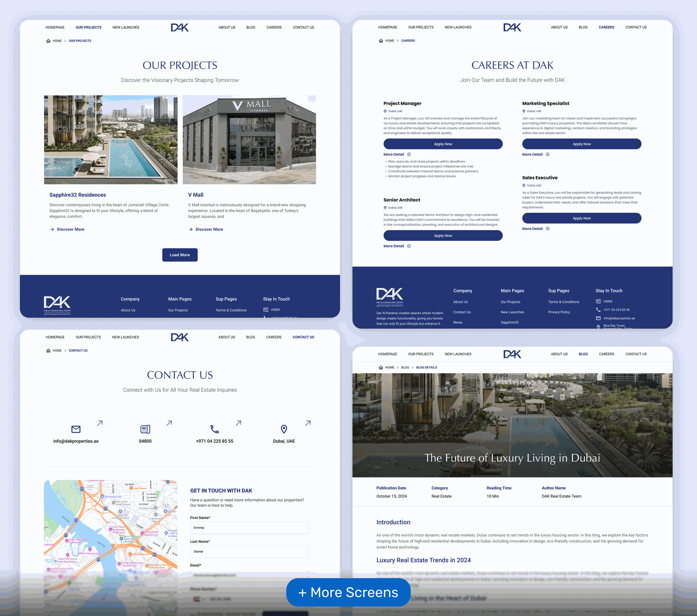Viewport: 697px width, 616px height.
Task: Click Apply Now for Project Manager
Action: tap(443, 144)
